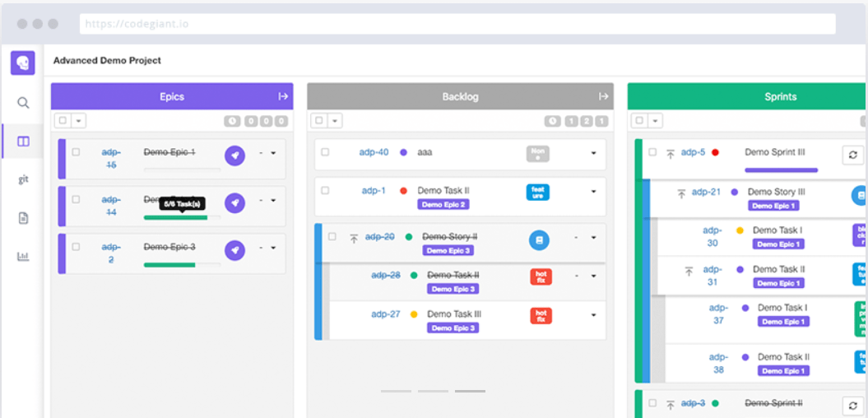Viewport: 868px width, 418px height.
Task: Open search from the sidebar magnifier icon
Action: pos(23,103)
